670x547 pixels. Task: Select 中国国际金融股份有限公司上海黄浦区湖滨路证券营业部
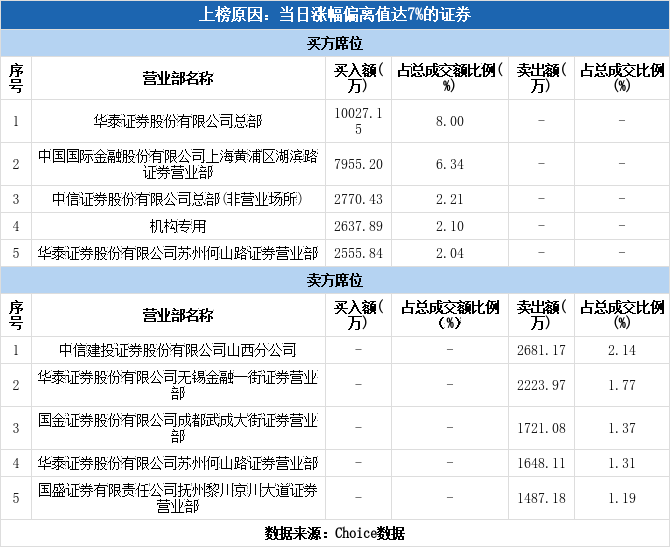pyautogui.click(x=178, y=164)
